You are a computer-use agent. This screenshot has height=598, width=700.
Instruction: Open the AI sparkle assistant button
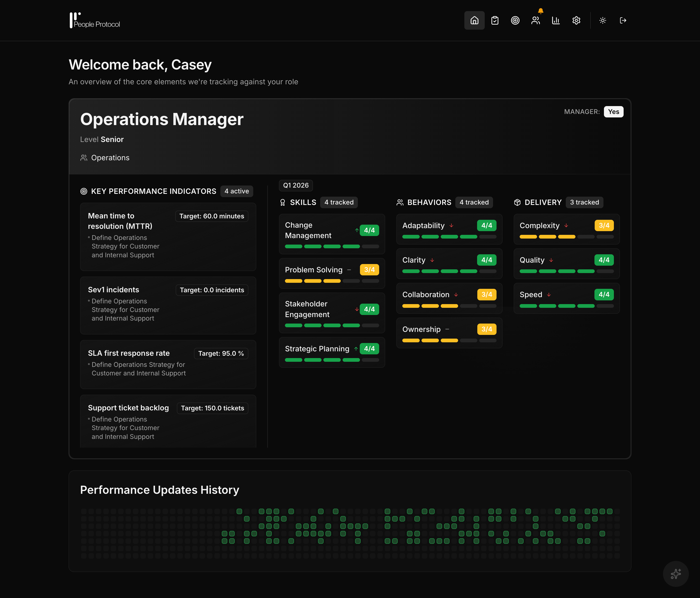(676, 574)
